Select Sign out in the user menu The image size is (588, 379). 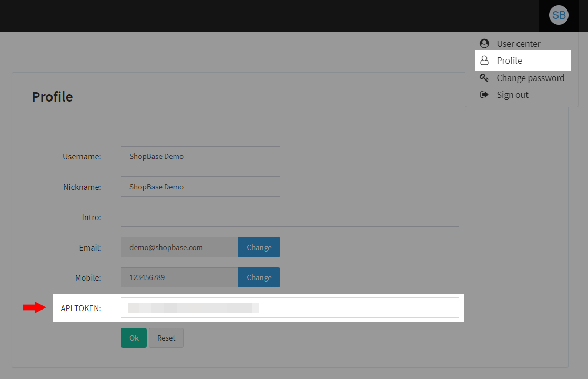pos(522,95)
